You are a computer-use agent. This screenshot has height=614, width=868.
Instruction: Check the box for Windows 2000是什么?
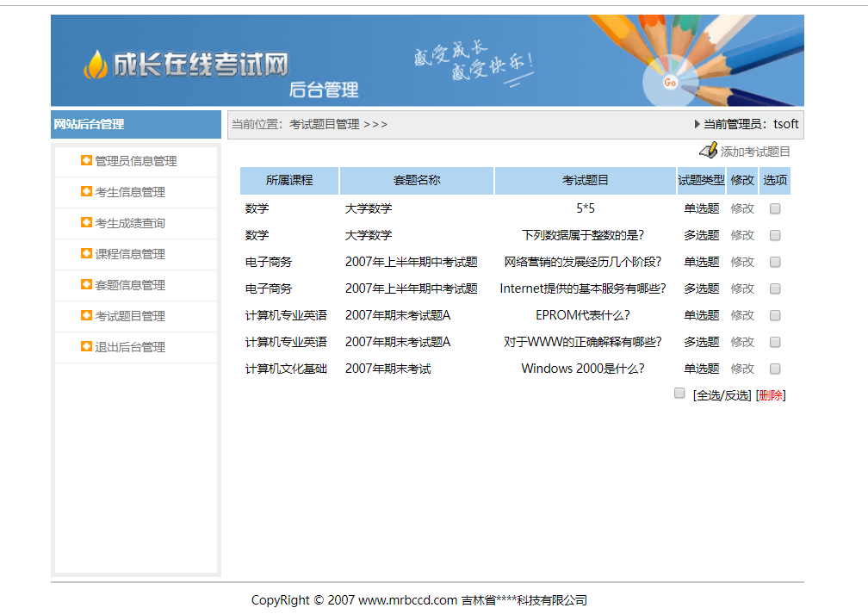[x=775, y=369]
